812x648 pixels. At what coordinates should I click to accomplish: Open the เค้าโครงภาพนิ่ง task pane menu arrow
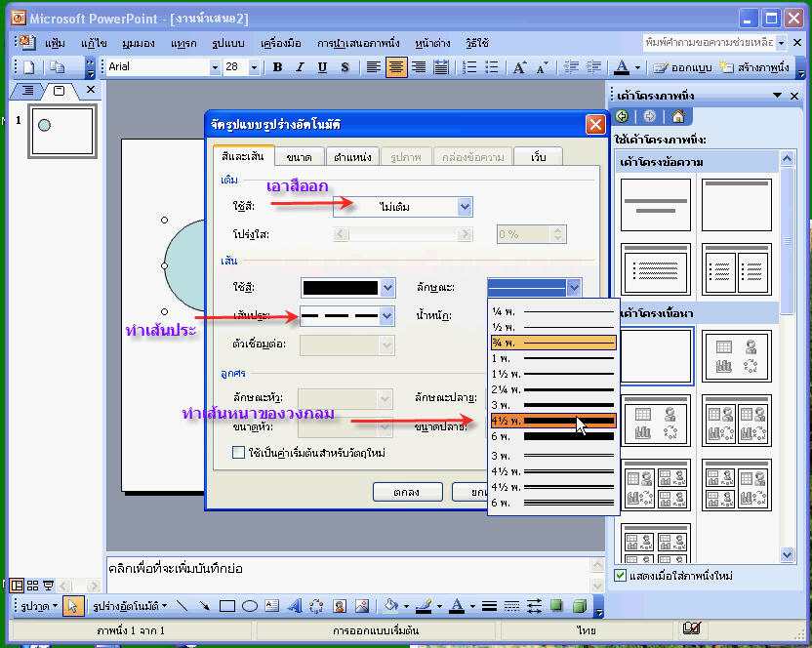pyautogui.click(x=777, y=96)
